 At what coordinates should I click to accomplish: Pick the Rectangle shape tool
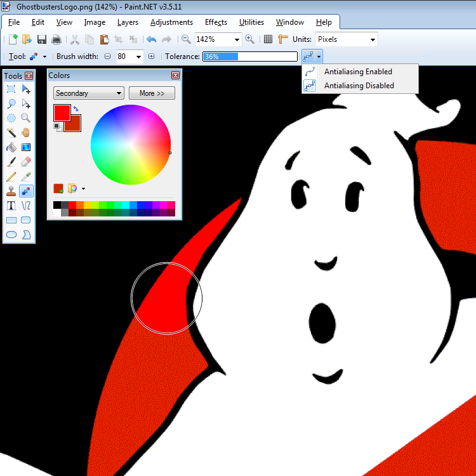(11, 220)
